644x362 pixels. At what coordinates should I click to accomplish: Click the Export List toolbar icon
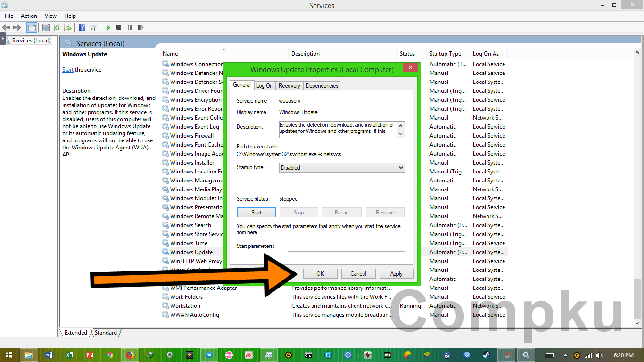[68, 28]
